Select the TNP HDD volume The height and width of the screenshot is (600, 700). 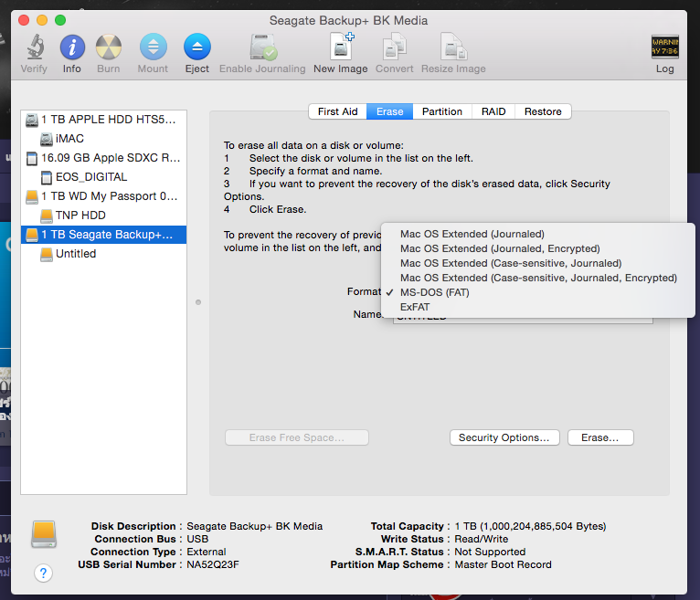click(x=103, y=216)
